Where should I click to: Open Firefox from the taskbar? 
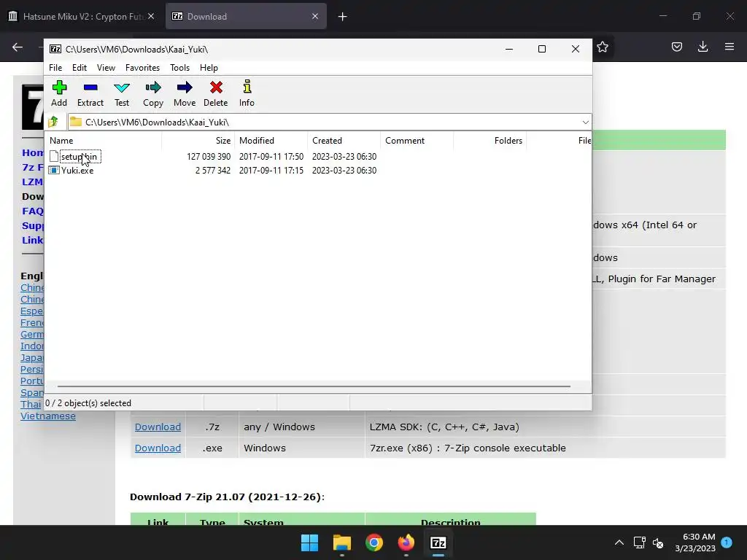[406, 542]
